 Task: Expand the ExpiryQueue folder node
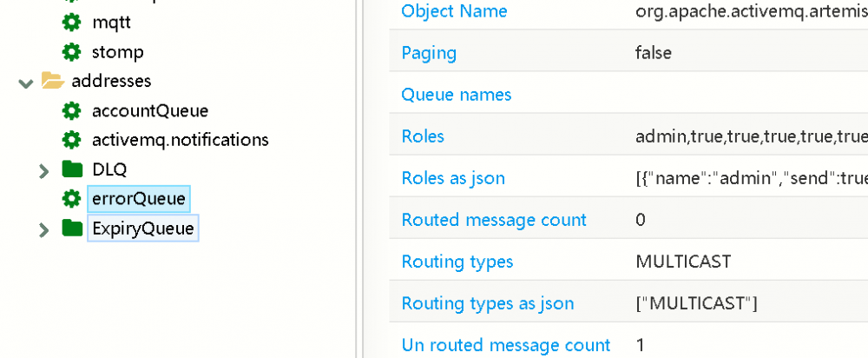44,229
